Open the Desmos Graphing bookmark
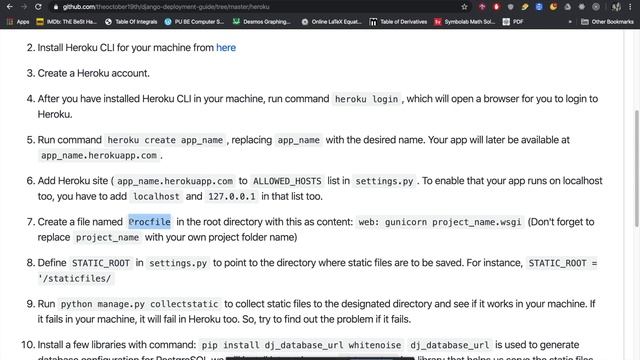 click(262, 22)
